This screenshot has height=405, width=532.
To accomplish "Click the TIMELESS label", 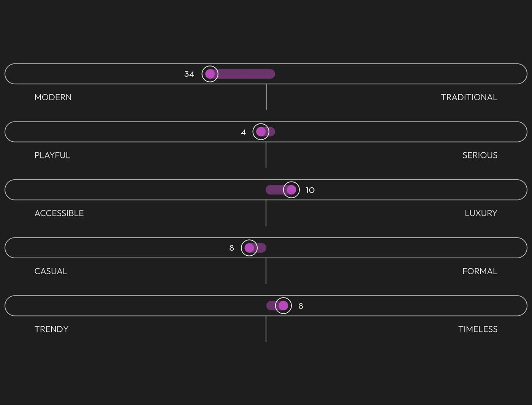I will [x=478, y=329].
